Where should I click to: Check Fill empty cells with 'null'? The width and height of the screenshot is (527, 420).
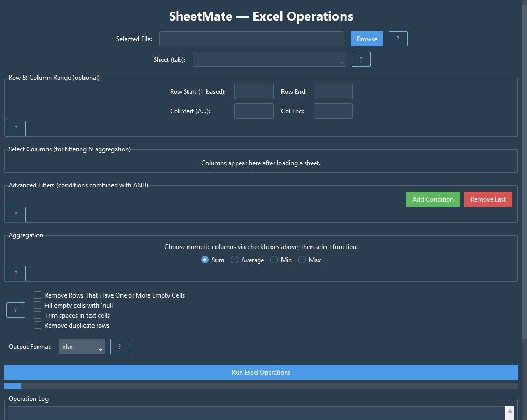pyautogui.click(x=37, y=306)
